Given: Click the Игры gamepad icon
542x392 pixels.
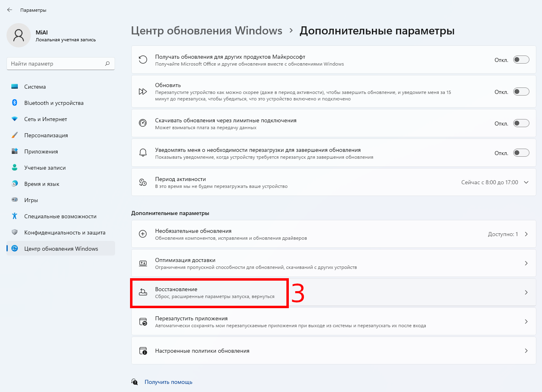Looking at the screenshot, I should point(15,200).
